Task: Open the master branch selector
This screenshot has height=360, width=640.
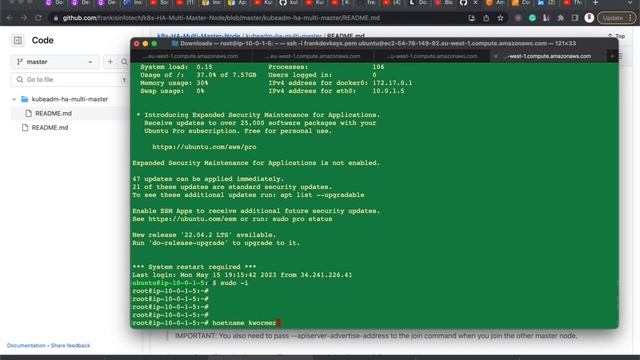Action: point(55,62)
